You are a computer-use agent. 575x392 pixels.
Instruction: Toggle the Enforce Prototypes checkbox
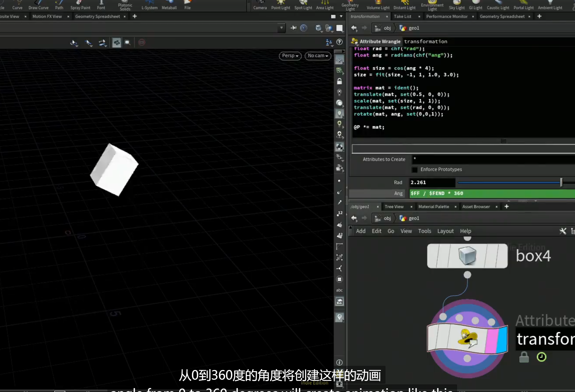(x=415, y=169)
